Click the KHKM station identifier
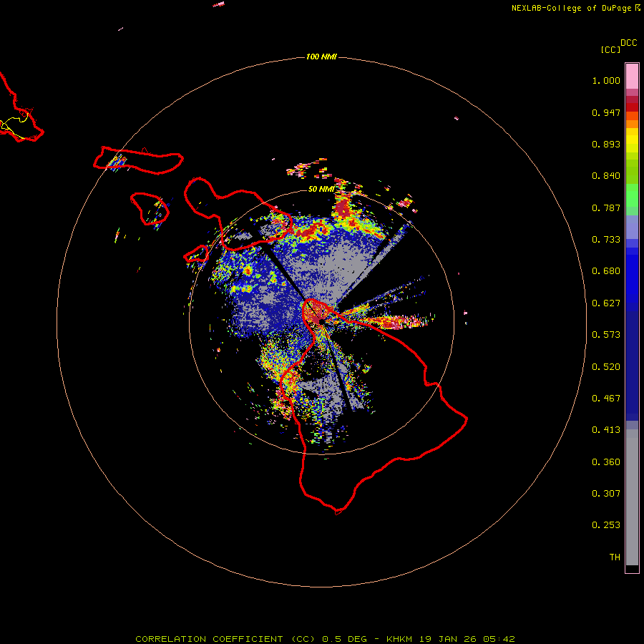 [399, 639]
